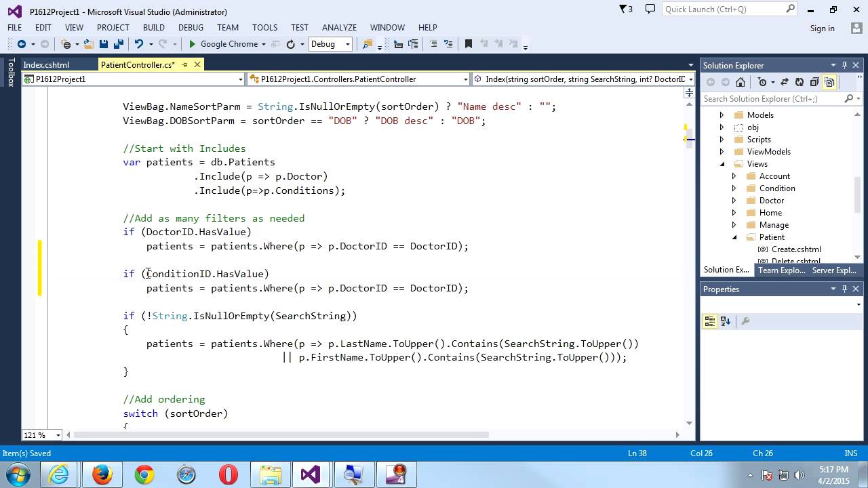This screenshot has width=868, height=488.
Task: Click in the Search Solution Explorer box
Action: pyautogui.click(x=773, y=99)
